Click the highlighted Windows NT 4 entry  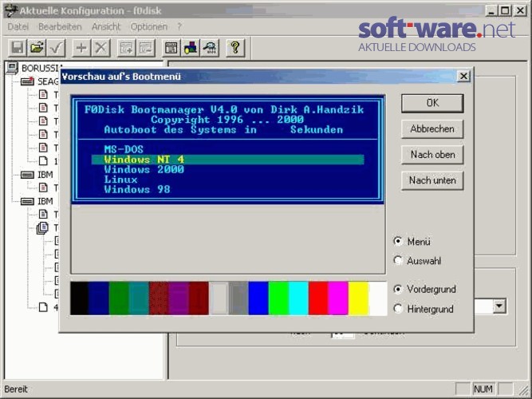tap(227, 160)
